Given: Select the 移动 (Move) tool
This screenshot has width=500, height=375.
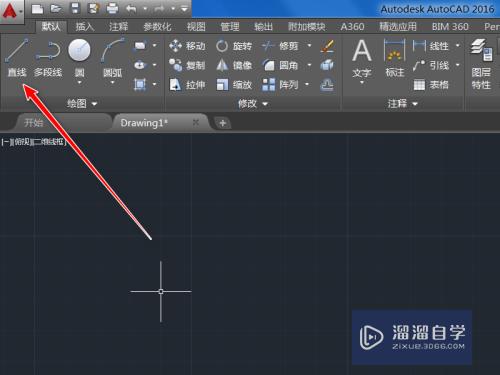Looking at the screenshot, I should point(187,46).
